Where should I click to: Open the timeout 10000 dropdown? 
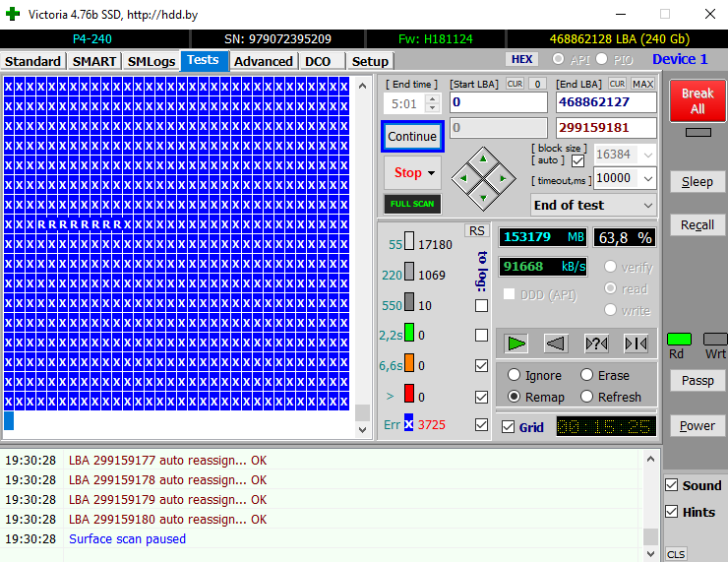click(x=648, y=178)
